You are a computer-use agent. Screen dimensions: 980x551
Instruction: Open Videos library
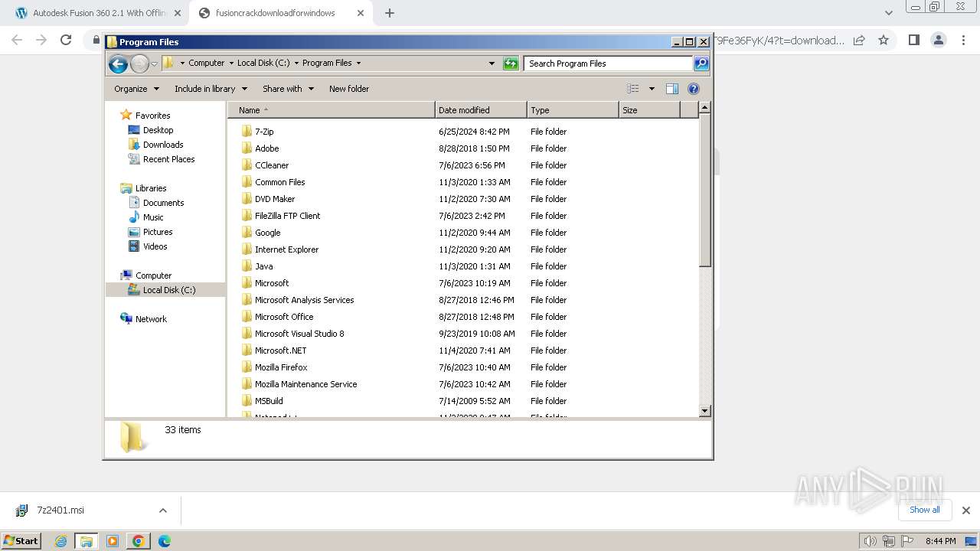(155, 246)
